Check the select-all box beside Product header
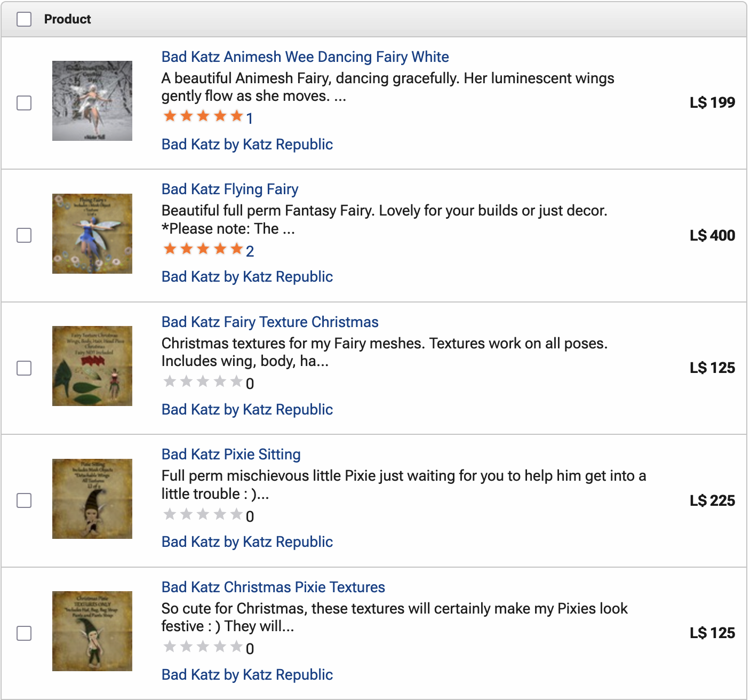This screenshot has width=750, height=700. tap(24, 19)
